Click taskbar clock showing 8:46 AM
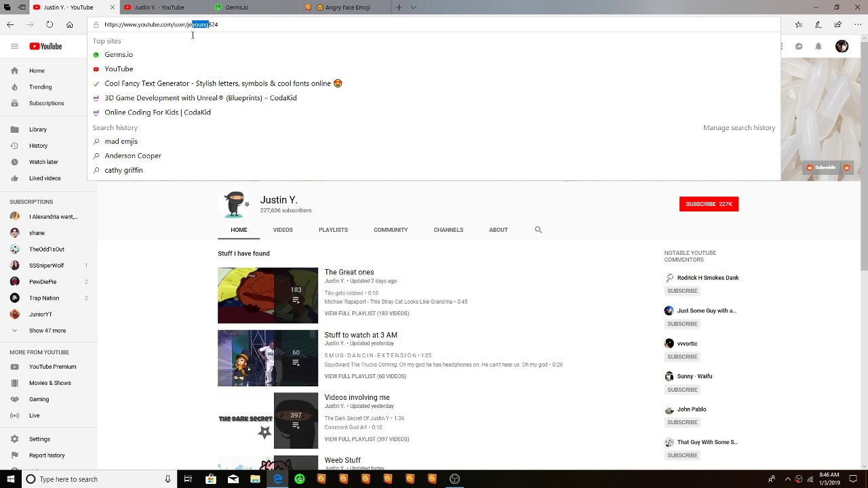This screenshot has height=488, width=868. (829, 479)
